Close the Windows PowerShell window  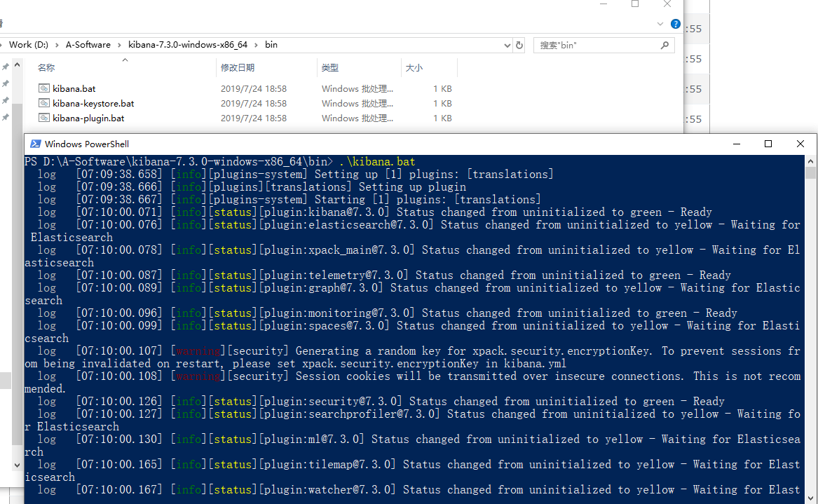[x=800, y=144]
